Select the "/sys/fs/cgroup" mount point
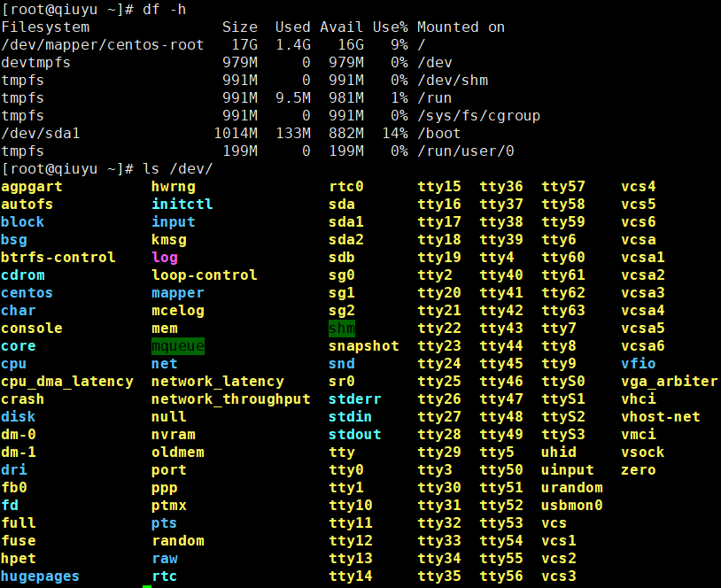This screenshot has height=588, width=721. [x=478, y=116]
